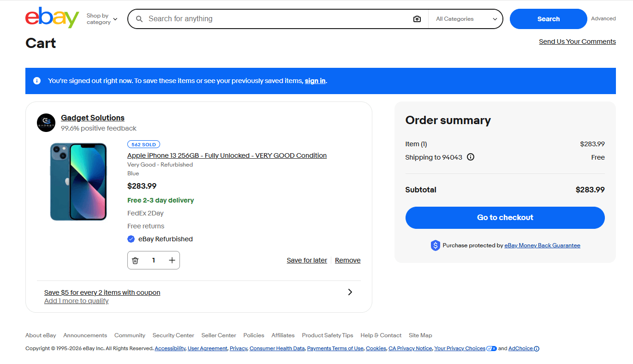
Task: Click the Accessibility legal link
Action: (170, 349)
